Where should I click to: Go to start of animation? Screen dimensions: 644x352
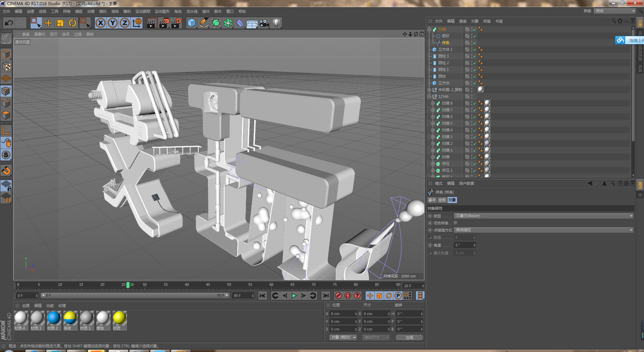coord(263,295)
